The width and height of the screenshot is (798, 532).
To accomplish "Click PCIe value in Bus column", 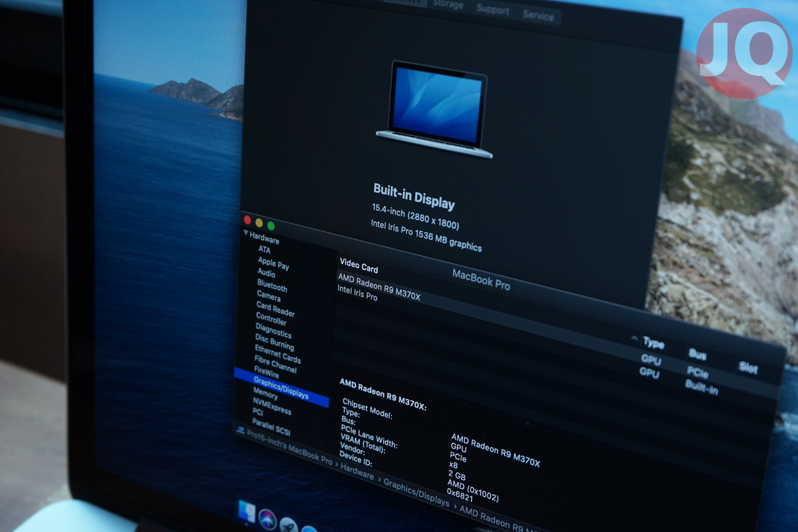I will point(698,372).
